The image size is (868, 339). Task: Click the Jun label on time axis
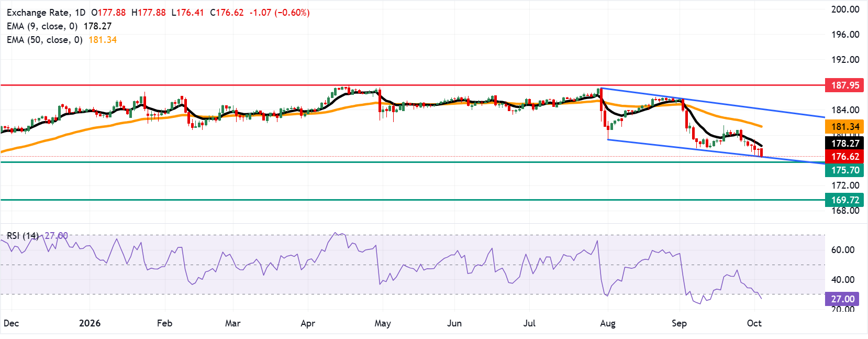click(454, 323)
